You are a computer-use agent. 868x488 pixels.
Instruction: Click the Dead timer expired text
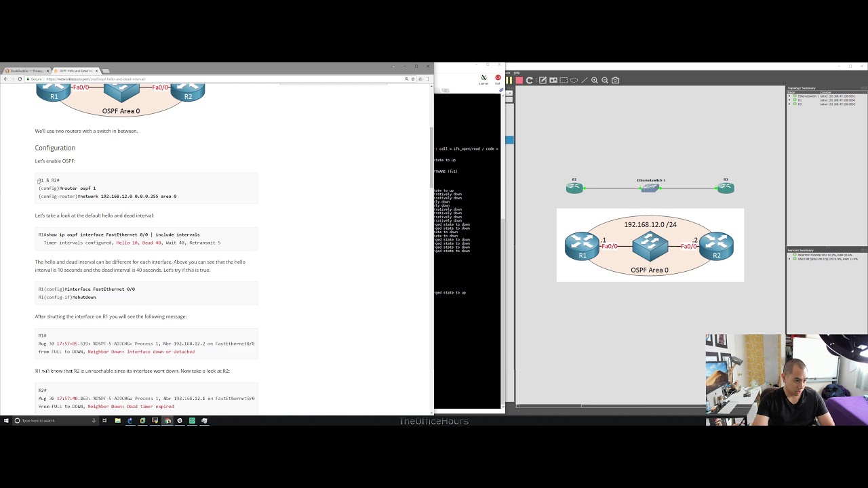pyautogui.click(x=150, y=407)
